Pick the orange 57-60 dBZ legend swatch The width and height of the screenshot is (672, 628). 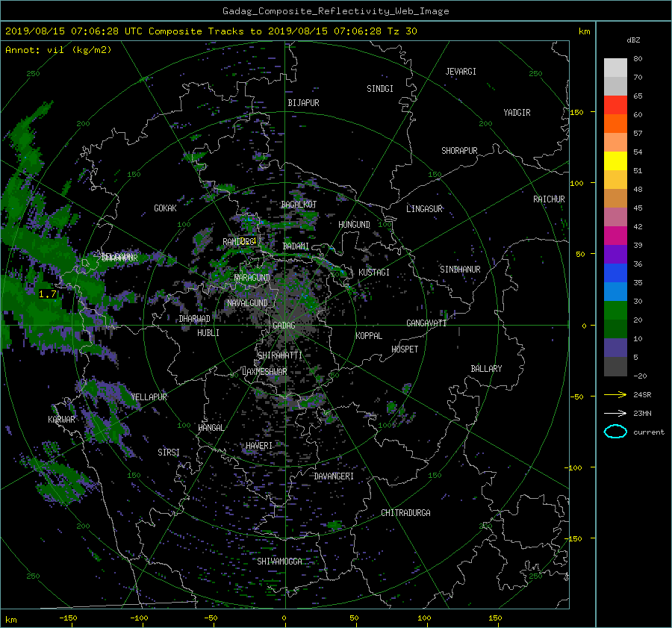pyautogui.click(x=615, y=123)
